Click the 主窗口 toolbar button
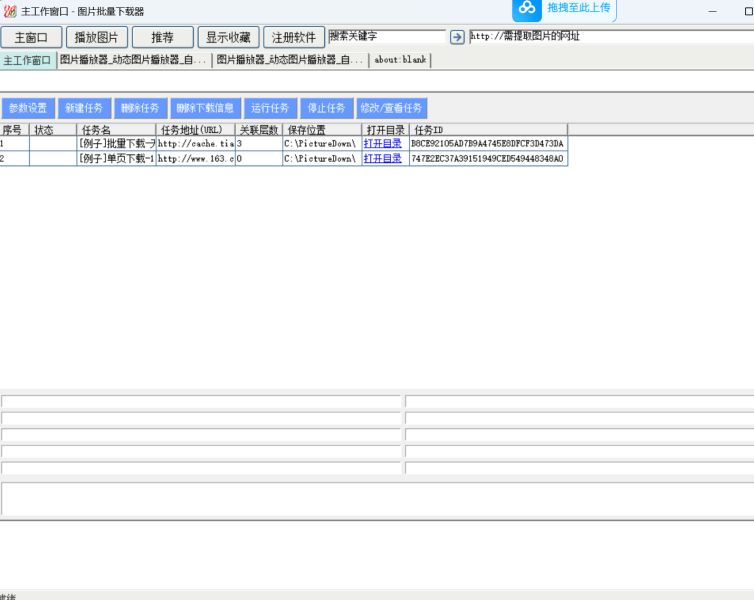This screenshot has height=600, width=754. (31, 37)
